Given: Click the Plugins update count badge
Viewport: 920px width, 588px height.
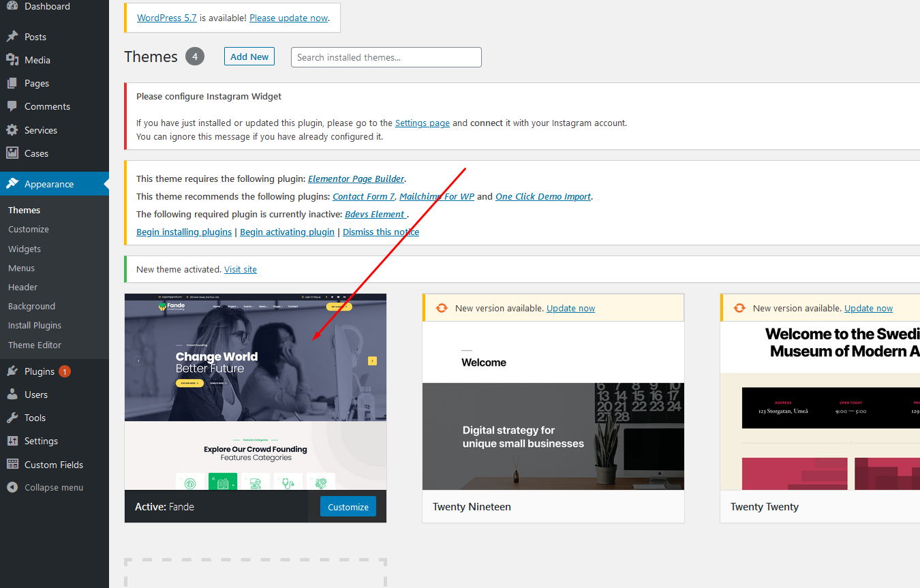Looking at the screenshot, I should tap(64, 371).
